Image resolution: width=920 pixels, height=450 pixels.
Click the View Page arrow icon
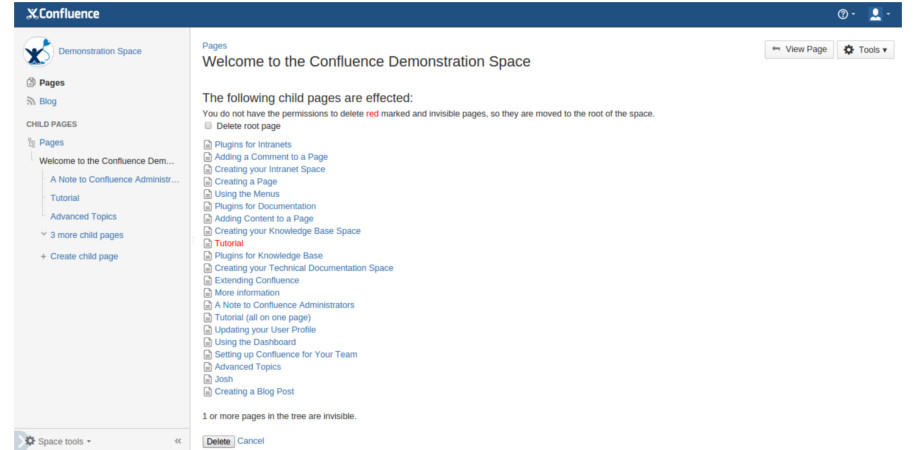776,49
